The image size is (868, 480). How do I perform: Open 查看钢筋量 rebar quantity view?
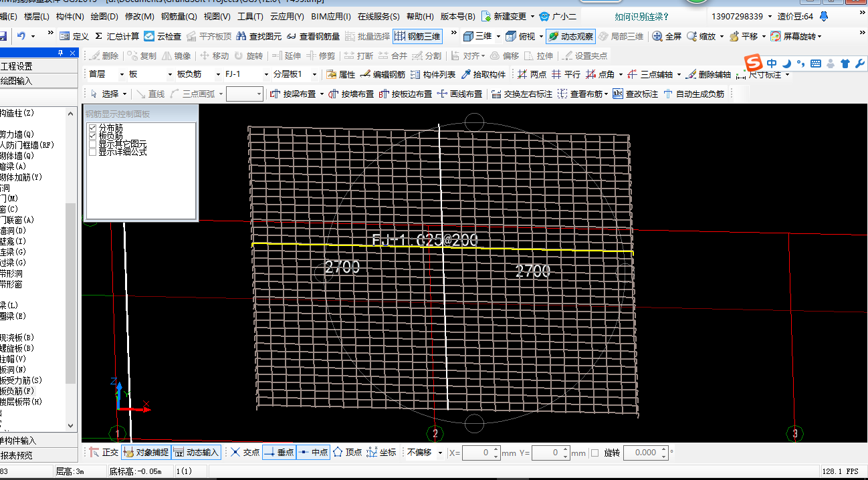coord(313,36)
